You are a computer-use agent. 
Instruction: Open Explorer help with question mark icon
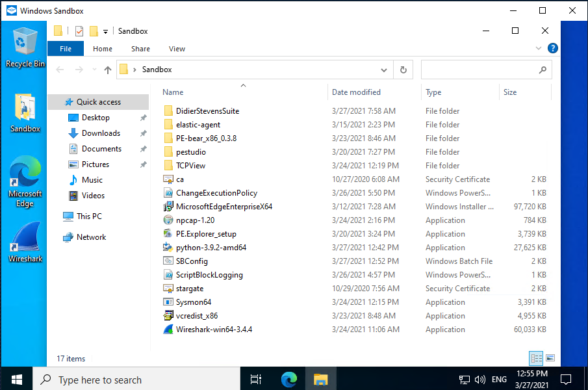pyautogui.click(x=553, y=48)
